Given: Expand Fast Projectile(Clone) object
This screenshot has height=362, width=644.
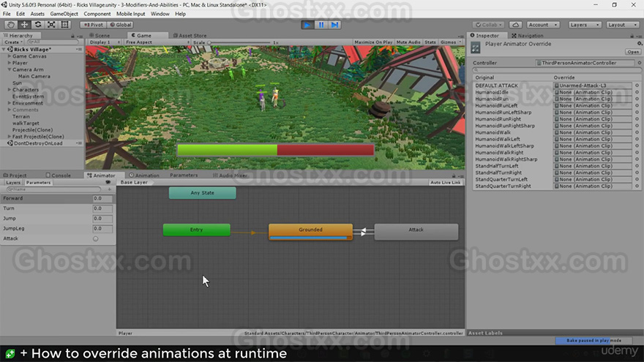Looking at the screenshot, I should pos(10,137).
